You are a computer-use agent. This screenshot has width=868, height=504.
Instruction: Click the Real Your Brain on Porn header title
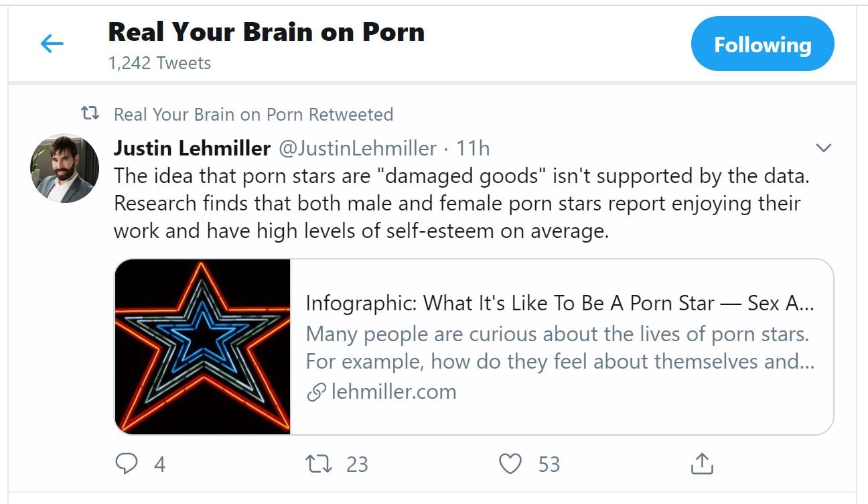(266, 32)
